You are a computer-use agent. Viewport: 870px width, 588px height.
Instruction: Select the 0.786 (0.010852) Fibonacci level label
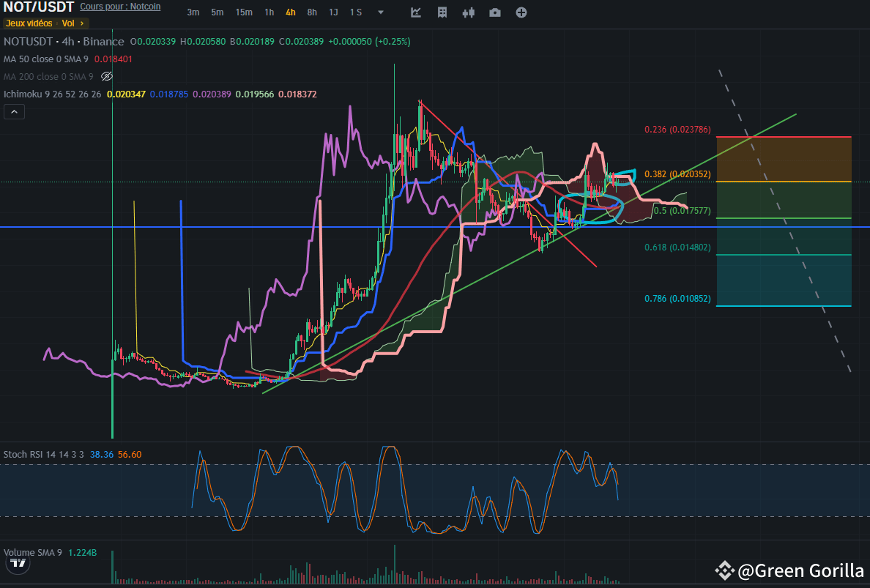[x=677, y=299]
